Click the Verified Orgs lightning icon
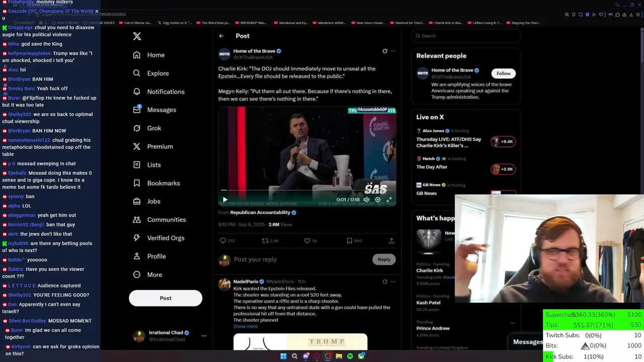Image resolution: width=644 pixels, height=362 pixels. 137,238
